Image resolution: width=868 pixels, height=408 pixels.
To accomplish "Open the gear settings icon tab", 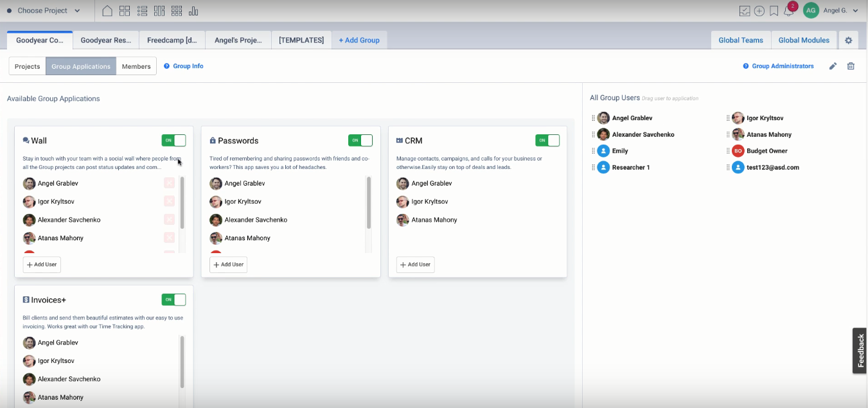I will point(848,40).
